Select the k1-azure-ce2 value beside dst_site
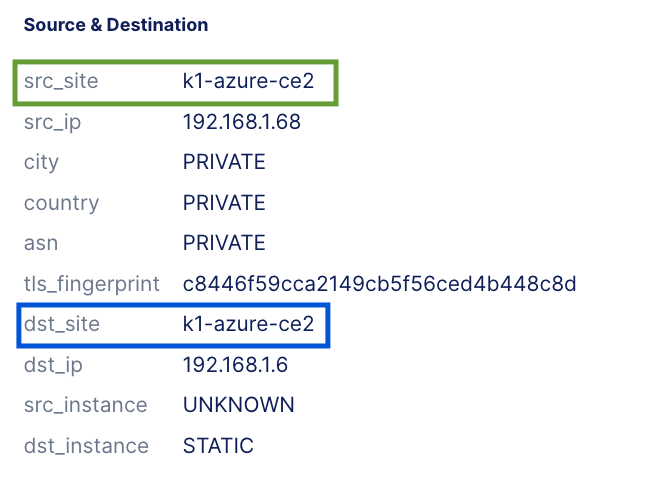The width and height of the screenshot is (650, 484). (x=248, y=325)
